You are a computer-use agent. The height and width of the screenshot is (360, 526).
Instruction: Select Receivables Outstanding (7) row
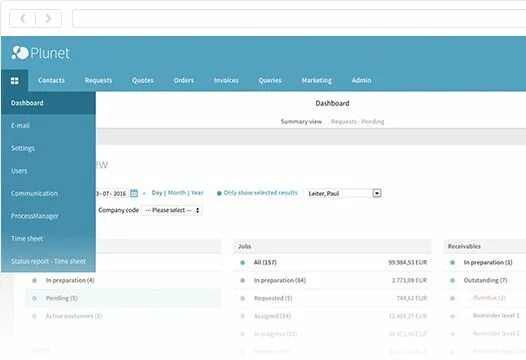point(485,280)
